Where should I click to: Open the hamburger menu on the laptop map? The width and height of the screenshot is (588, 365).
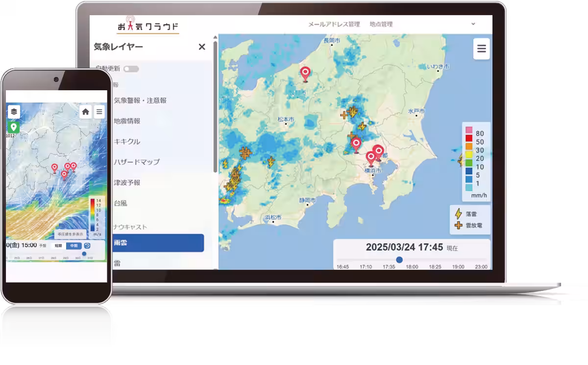(x=481, y=49)
